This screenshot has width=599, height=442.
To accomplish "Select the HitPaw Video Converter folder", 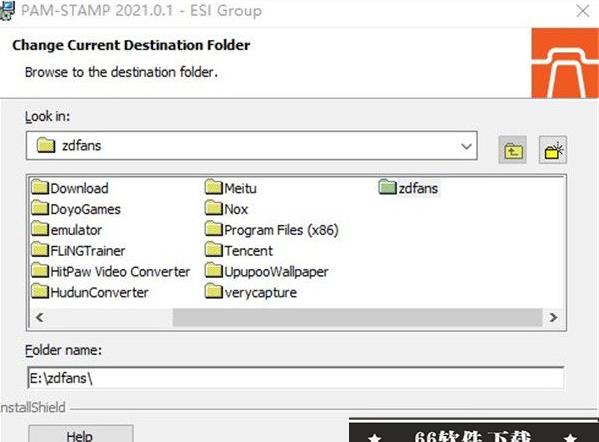I will pos(111,272).
